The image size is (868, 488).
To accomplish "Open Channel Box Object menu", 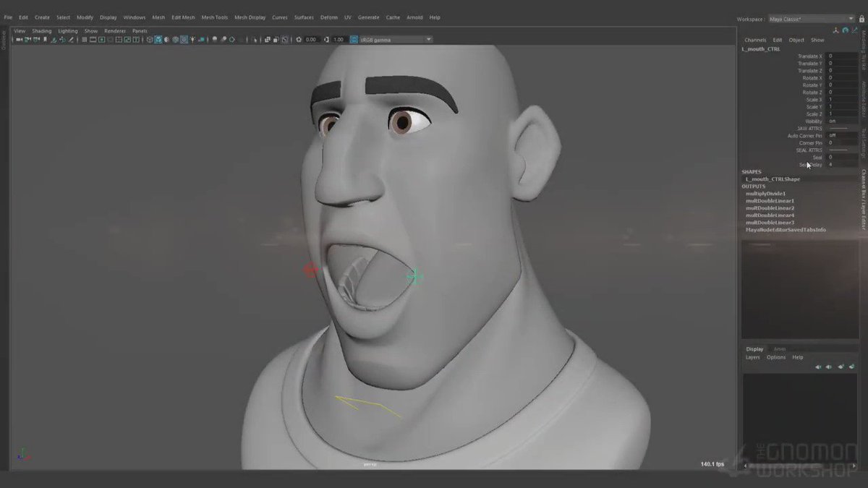I will [796, 40].
